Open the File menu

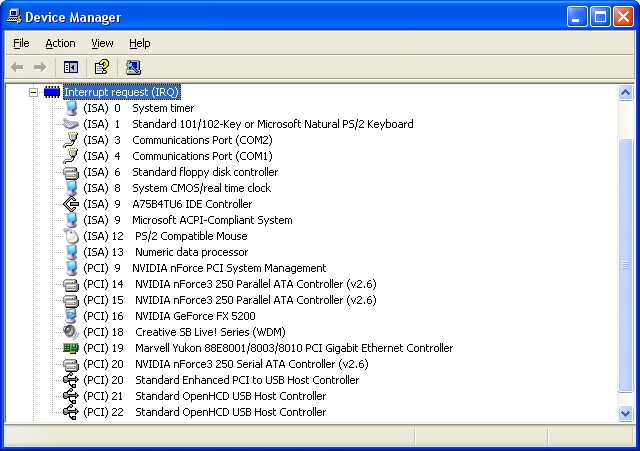[x=21, y=43]
